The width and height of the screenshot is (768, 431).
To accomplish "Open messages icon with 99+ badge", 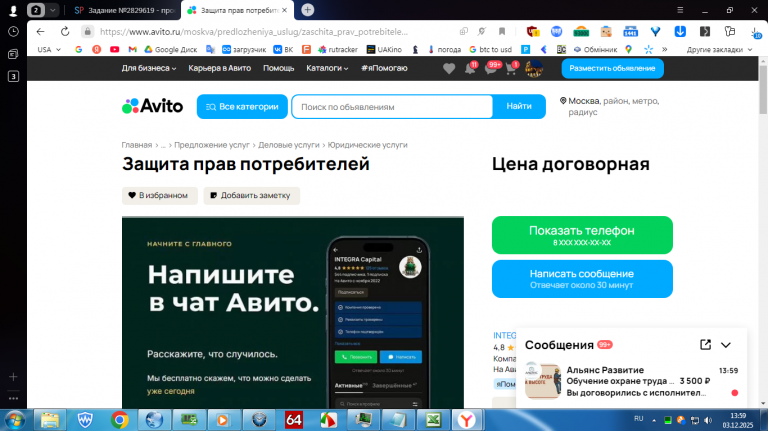I will click(x=491, y=69).
